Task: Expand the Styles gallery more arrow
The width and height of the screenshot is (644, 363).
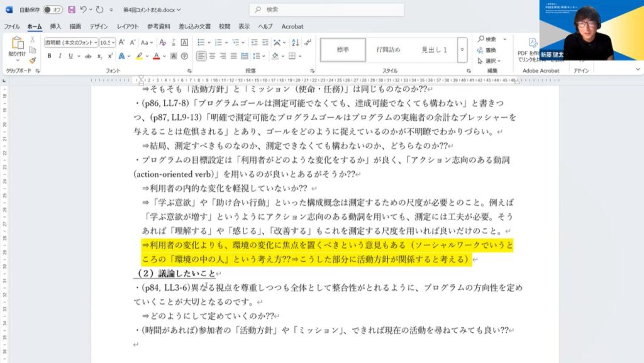Action: [x=462, y=50]
